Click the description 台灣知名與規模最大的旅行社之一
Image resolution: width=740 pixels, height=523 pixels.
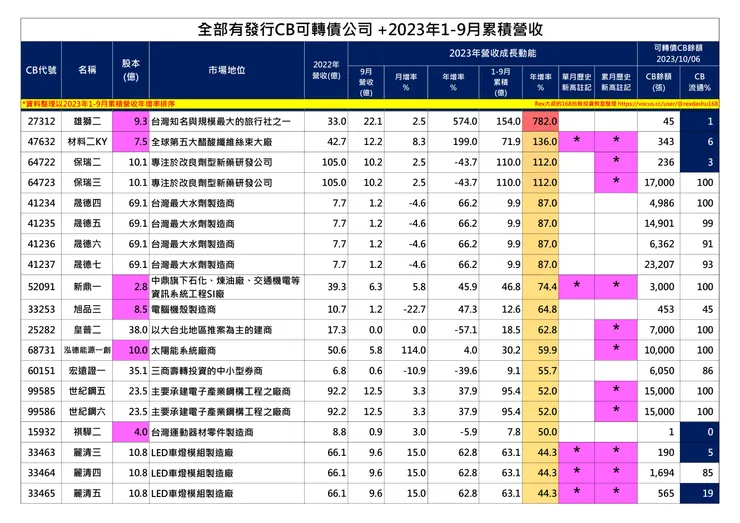click(x=221, y=121)
